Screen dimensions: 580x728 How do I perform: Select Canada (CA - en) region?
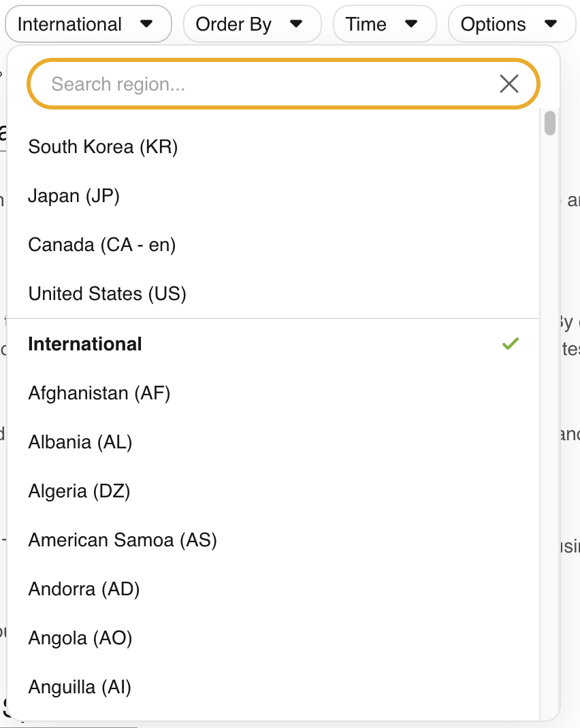[x=274, y=245]
